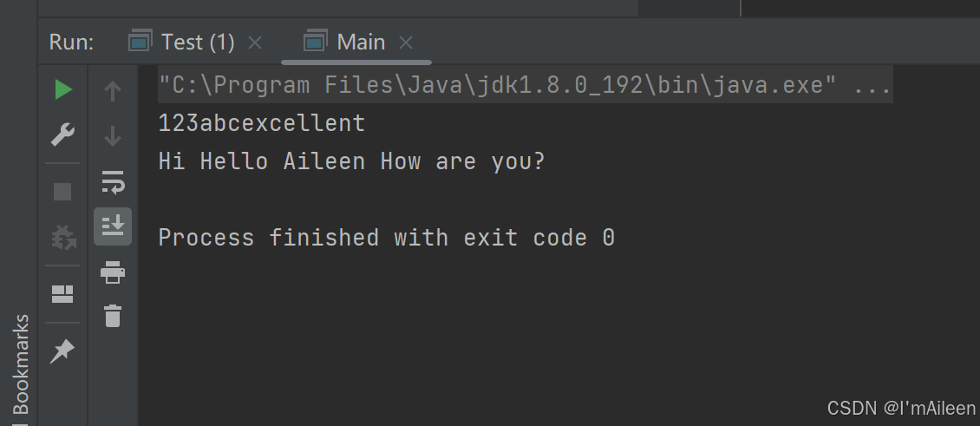Toggle Scroll to End of output

coord(113,226)
